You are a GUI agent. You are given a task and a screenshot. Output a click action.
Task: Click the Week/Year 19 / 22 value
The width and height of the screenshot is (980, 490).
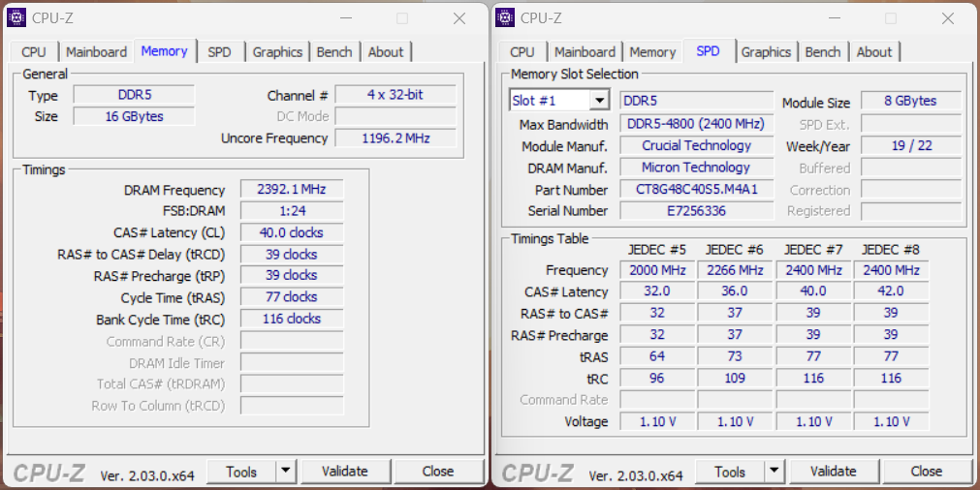910,145
